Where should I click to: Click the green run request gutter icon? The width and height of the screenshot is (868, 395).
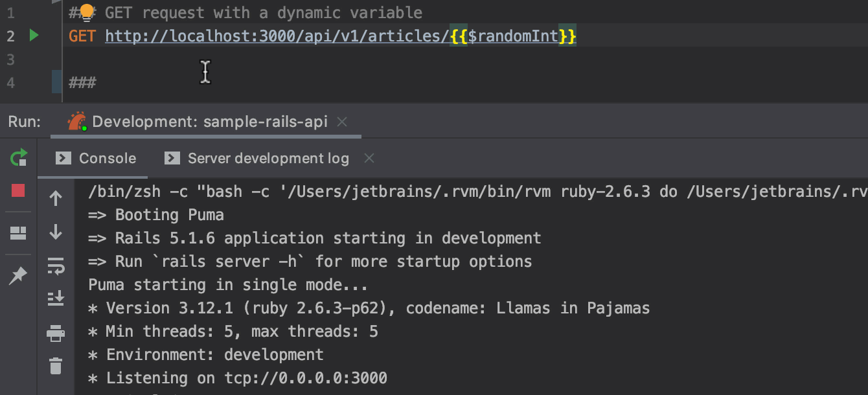click(x=34, y=36)
